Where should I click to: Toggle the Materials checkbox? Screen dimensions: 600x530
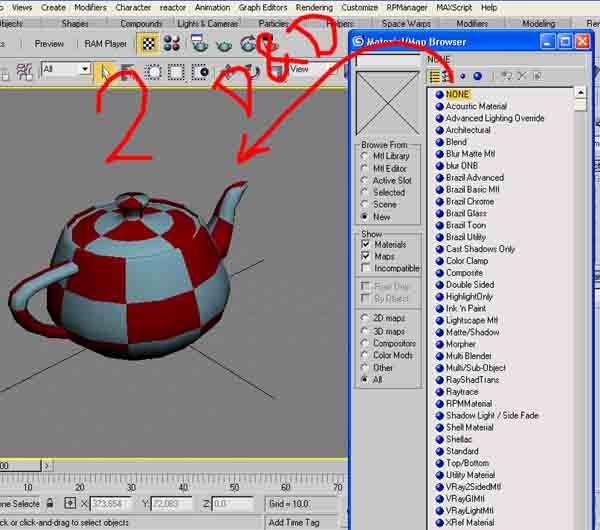366,244
